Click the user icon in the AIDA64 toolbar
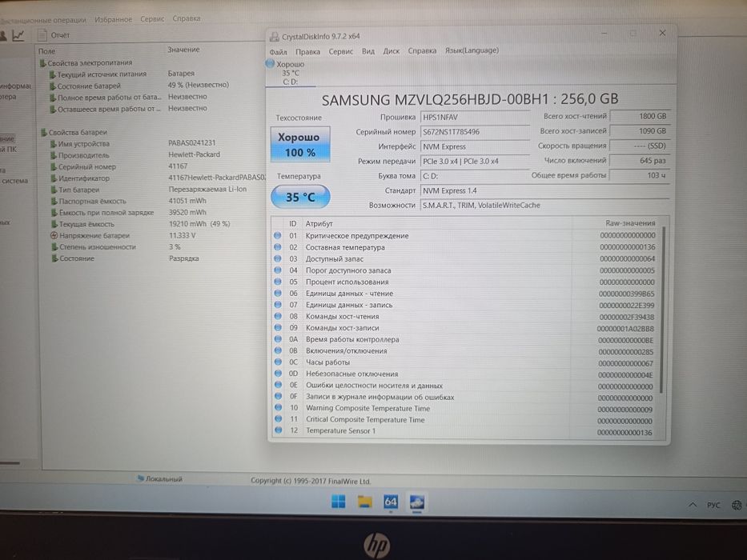 [x=3, y=36]
